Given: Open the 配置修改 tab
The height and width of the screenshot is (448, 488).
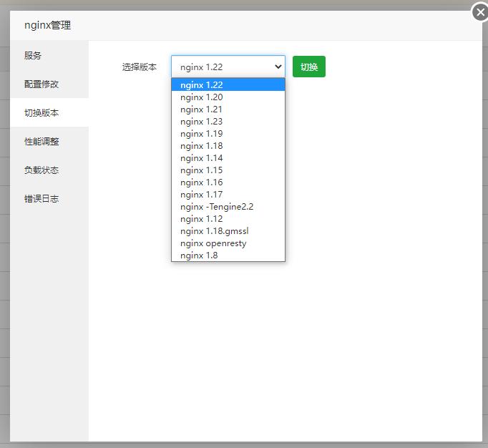Looking at the screenshot, I should (42, 84).
